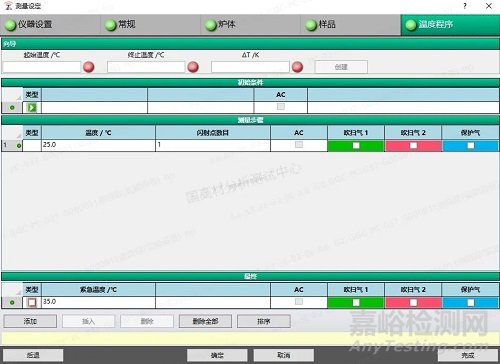Click red status indicator beside start temperature
Viewport: 500px width, 364px height.
89,67
